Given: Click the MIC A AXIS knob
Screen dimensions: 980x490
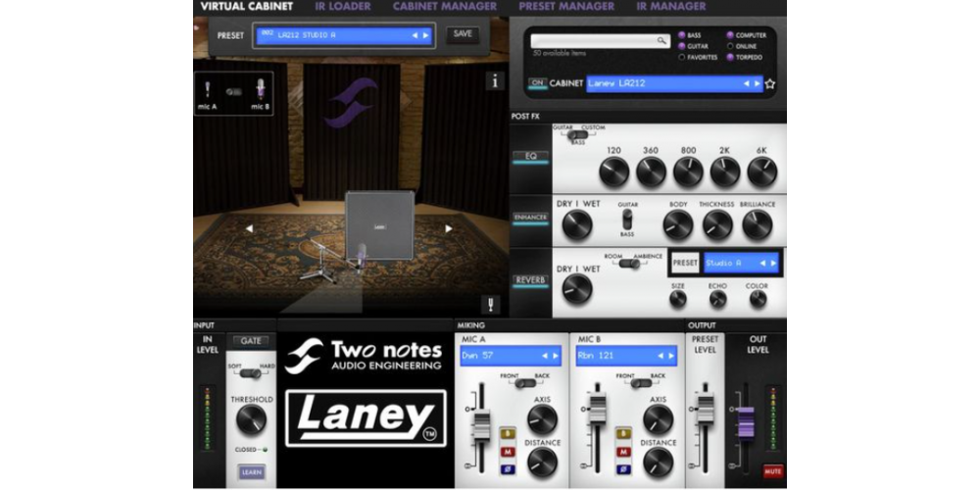Looking at the screenshot, I should coord(543,419).
